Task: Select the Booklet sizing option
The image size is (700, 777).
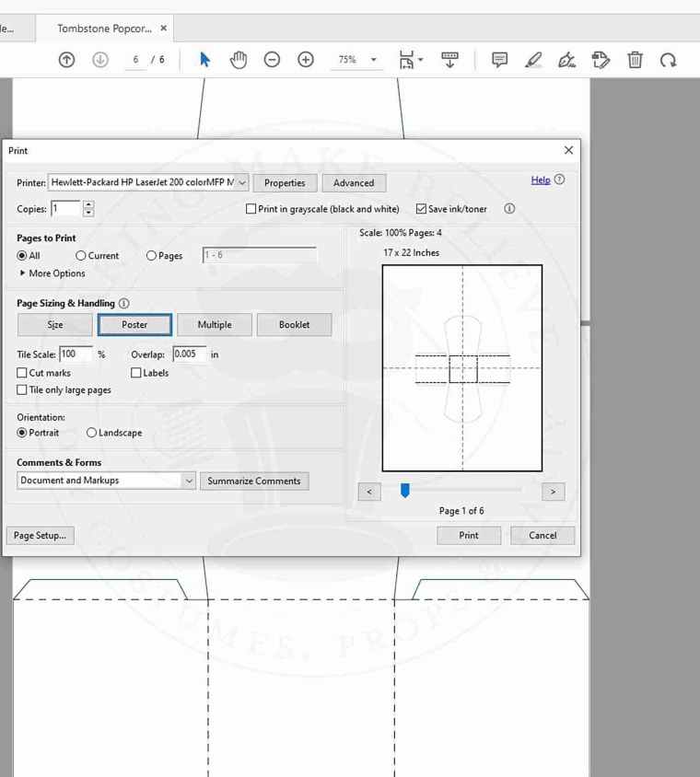Action: [x=295, y=325]
